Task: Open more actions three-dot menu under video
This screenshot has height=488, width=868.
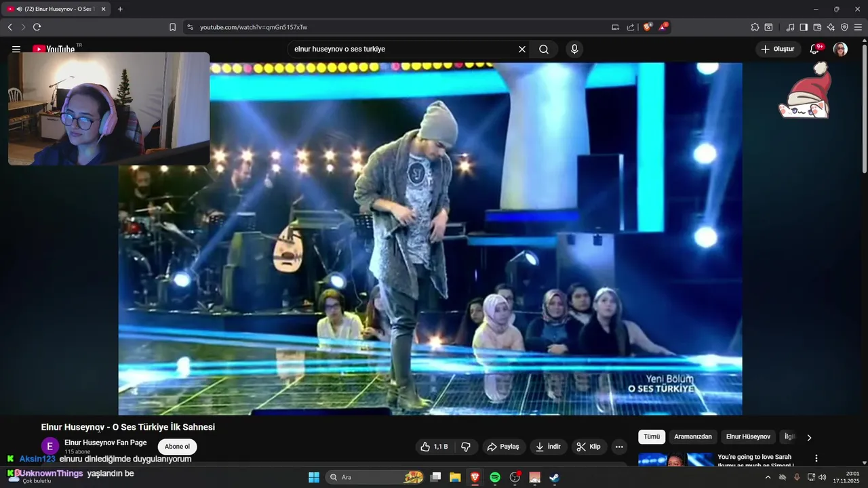Action: (x=618, y=447)
